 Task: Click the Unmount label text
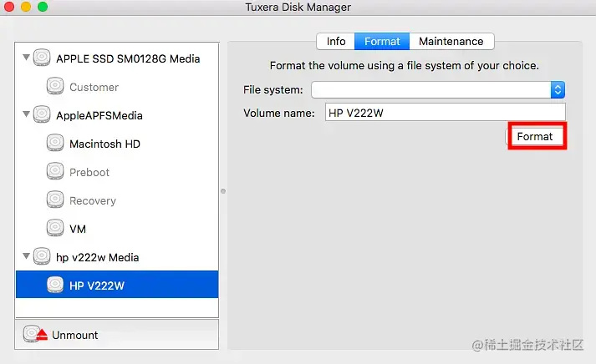point(75,335)
